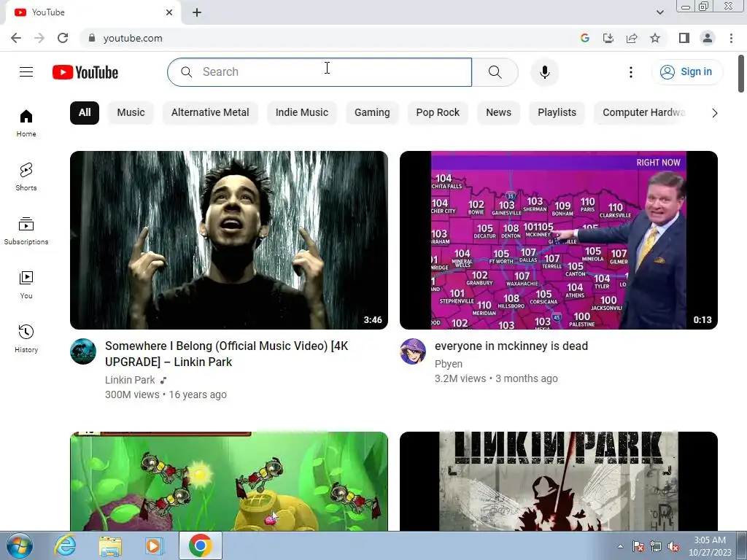Click Chrome icon in taskbar
Viewport: 747px width, 560px height.
(x=201, y=545)
